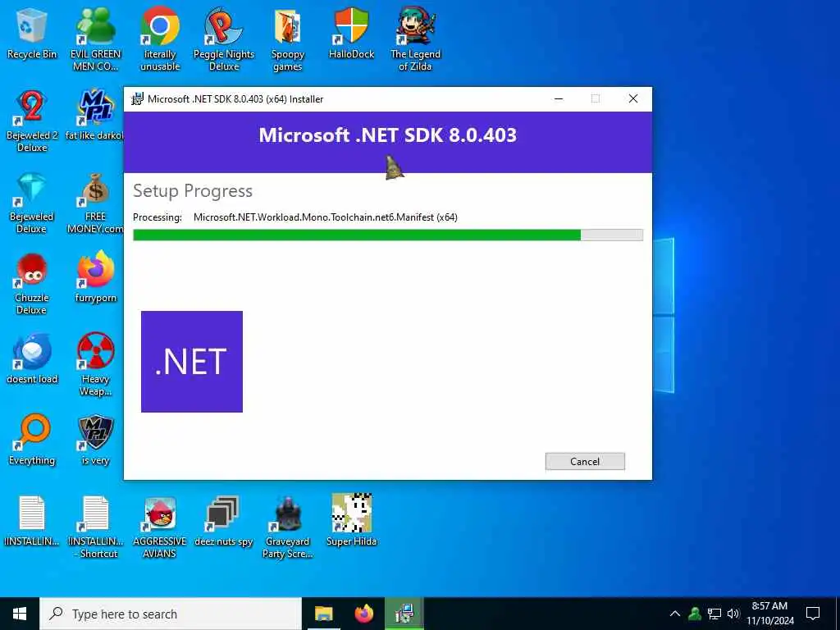840x630 pixels.
Task: Click the 'Setup Progress' heading
Action: coord(193,190)
